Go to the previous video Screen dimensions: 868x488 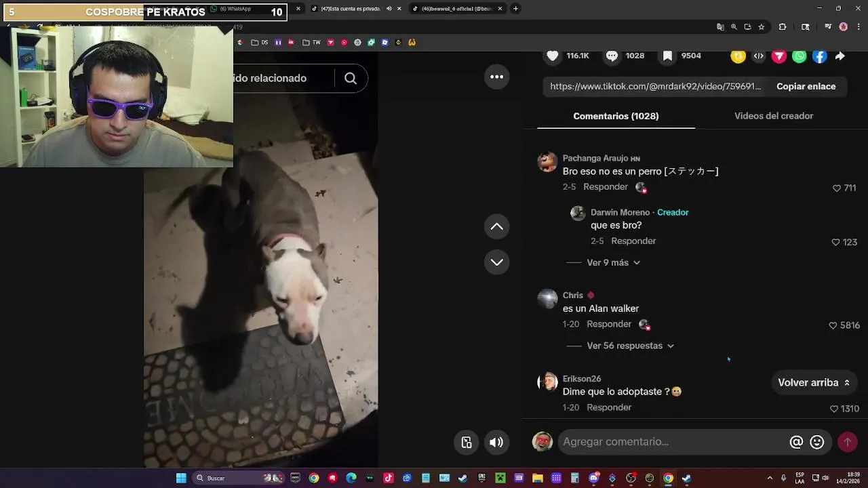496,226
